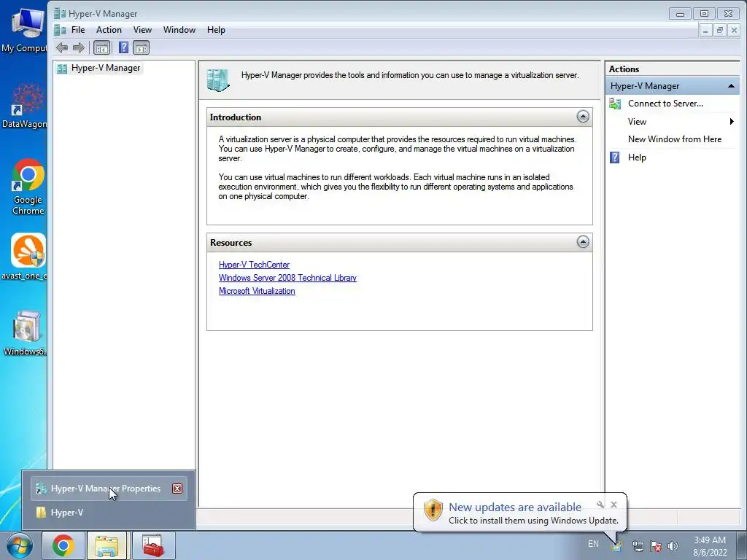Collapse the Introduction section
The width and height of the screenshot is (747, 560).
583,117
